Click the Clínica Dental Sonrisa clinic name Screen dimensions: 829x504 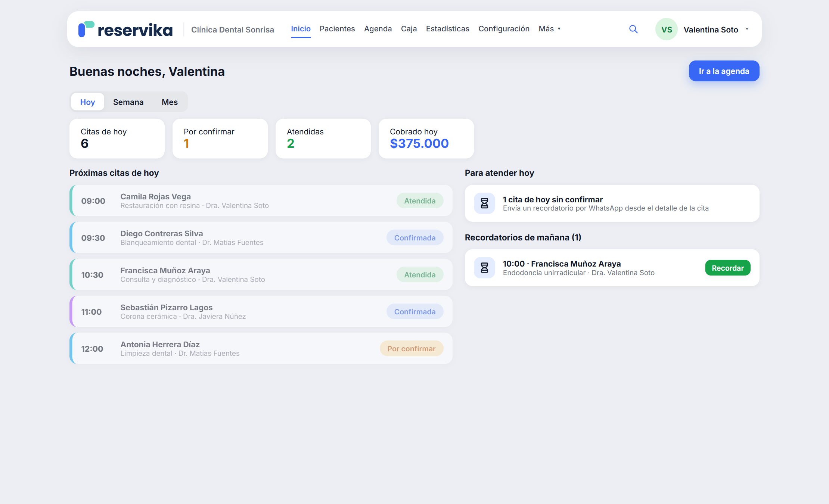(x=233, y=29)
